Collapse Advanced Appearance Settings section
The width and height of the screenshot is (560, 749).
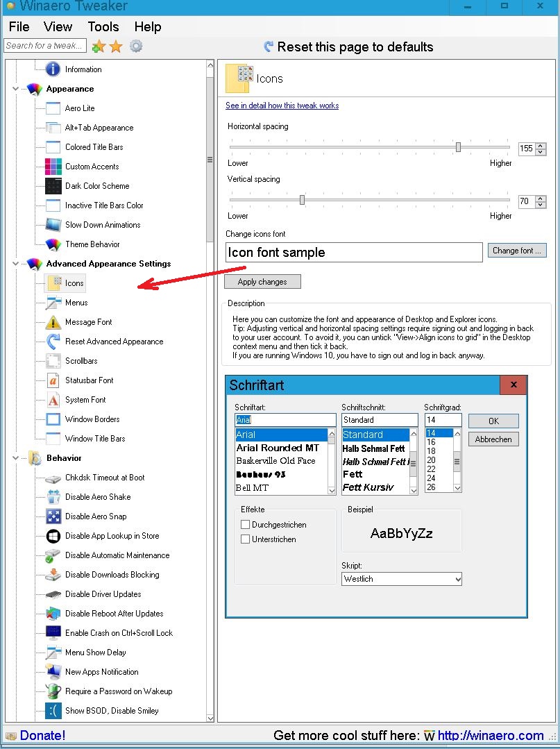[x=15, y=264]
